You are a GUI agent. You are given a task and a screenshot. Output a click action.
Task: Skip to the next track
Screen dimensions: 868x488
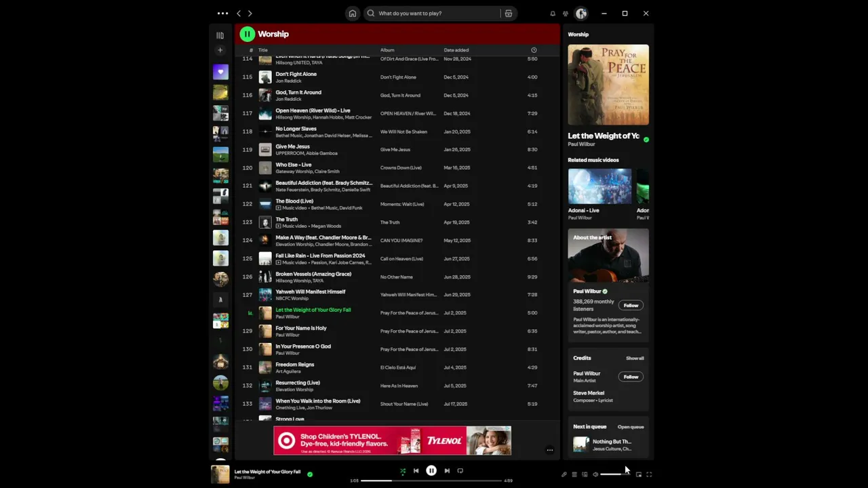click(x=447, y=471)
